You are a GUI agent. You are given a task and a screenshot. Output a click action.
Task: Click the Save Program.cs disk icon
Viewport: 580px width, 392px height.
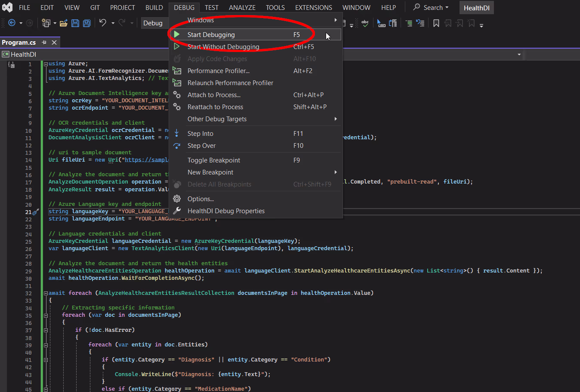pyautogui.click(x=75, y=23)
